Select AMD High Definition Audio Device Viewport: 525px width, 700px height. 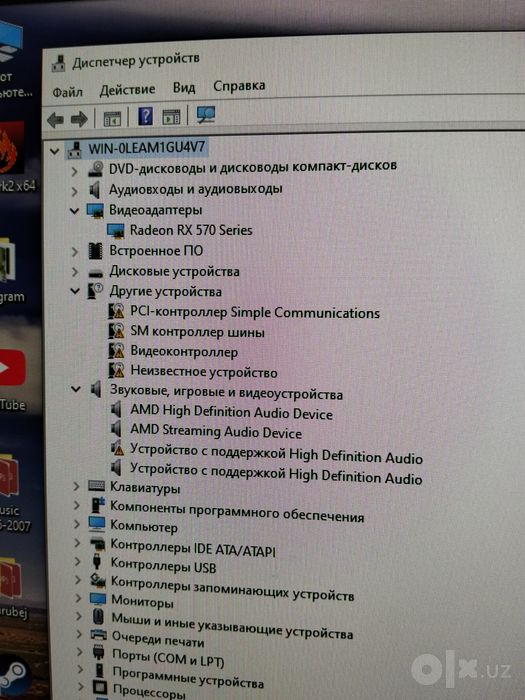232,412
